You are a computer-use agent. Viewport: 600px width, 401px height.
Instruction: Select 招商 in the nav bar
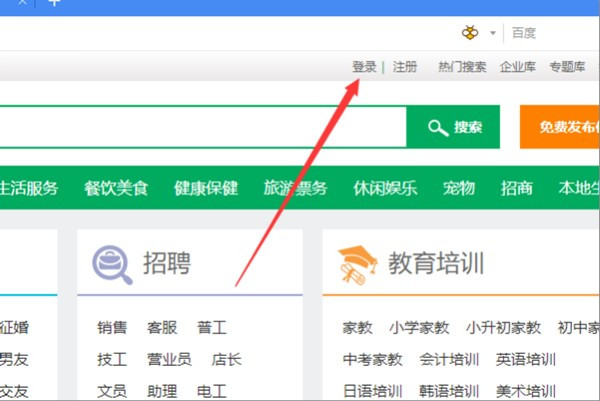tap(517, 188)
